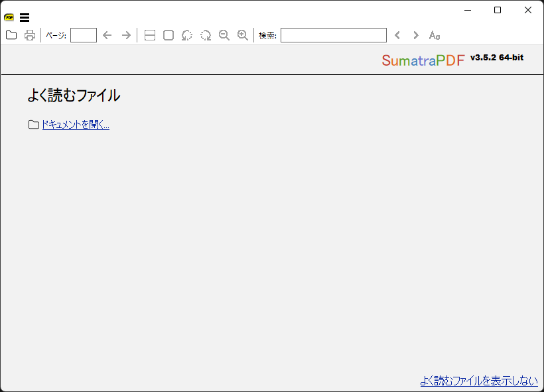Minimize the SumatraPDF window
The image size is (544, 392).
pos(468,10)
